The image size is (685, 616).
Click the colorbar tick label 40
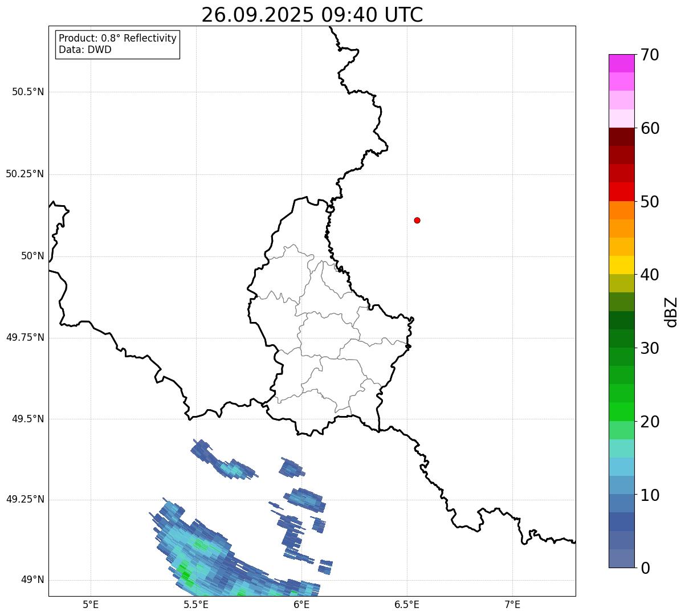tap(650, 275)
